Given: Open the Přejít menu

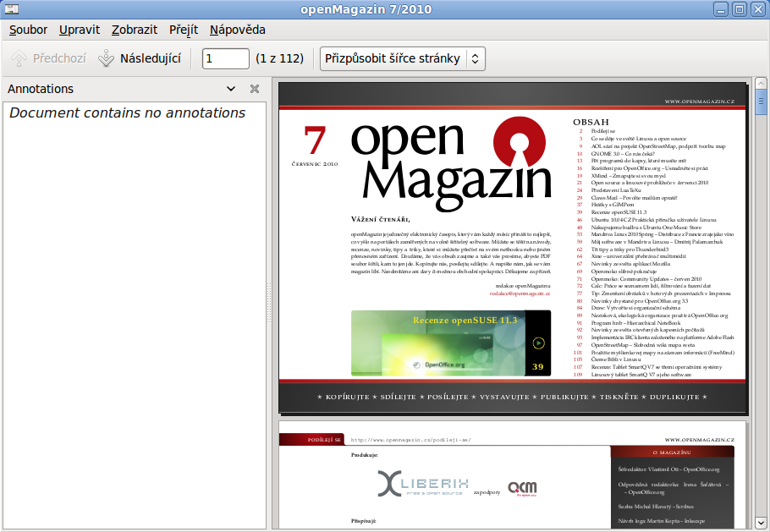Looking at the screenshot, I should (x=184, y=30).
